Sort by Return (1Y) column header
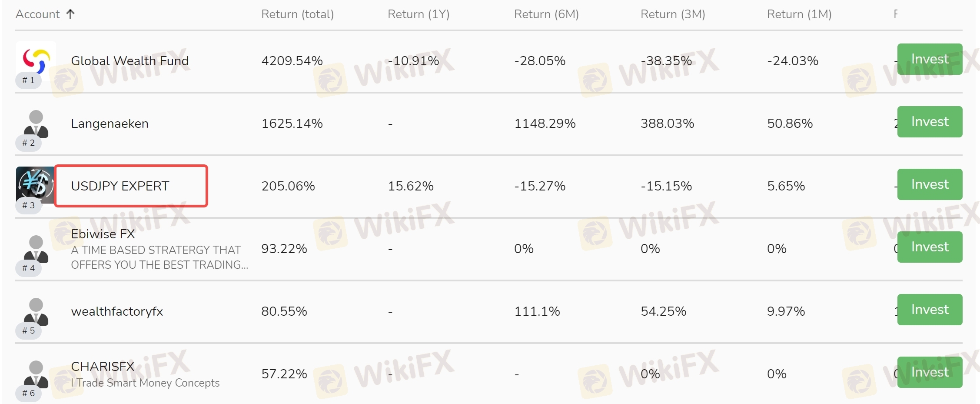Image resolution: width=980 pixels, height=404 pixels. point(419,14)
